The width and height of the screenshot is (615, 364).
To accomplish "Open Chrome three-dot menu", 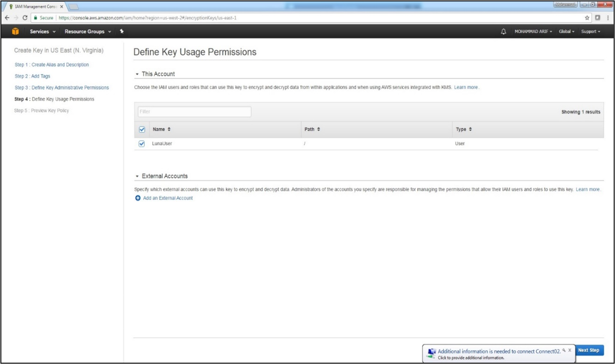I will [608, 18].
